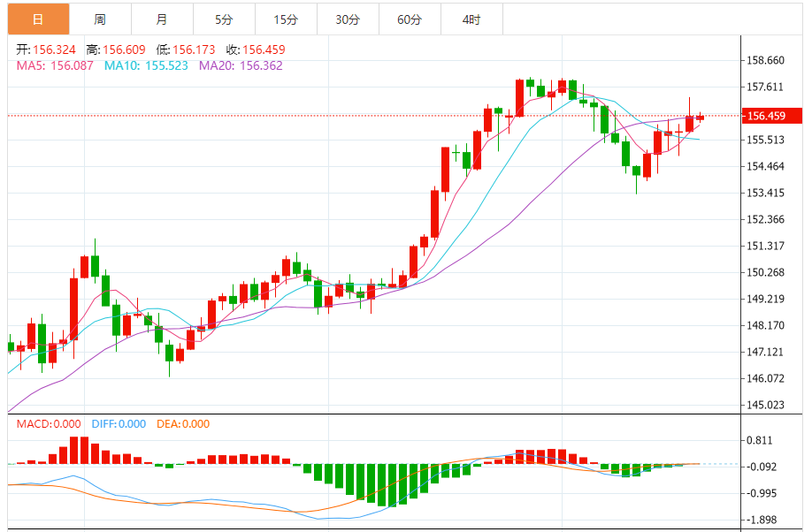
Task: Click the 149.219 price axis label
Action: (x=765, y=299)
